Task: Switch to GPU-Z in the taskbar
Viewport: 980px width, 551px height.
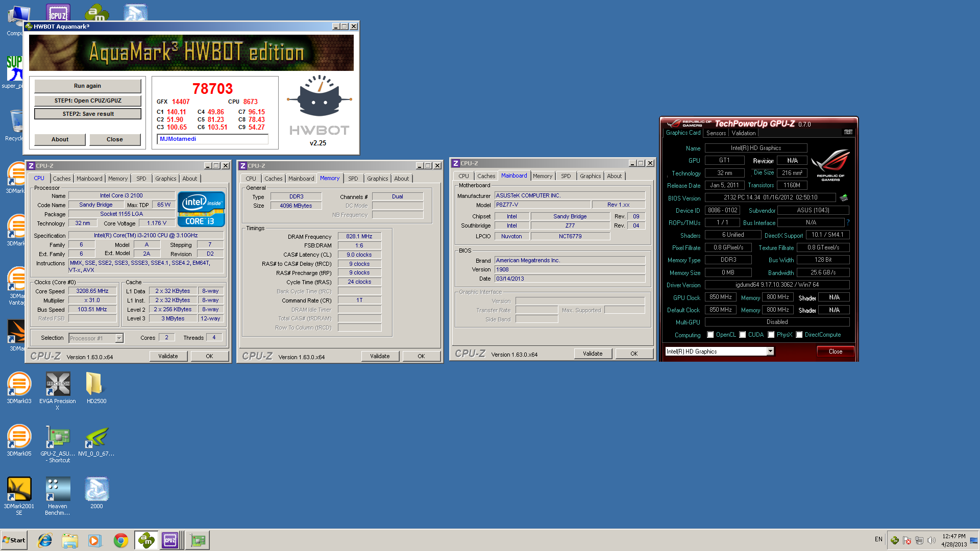Action: click(198, 540)
